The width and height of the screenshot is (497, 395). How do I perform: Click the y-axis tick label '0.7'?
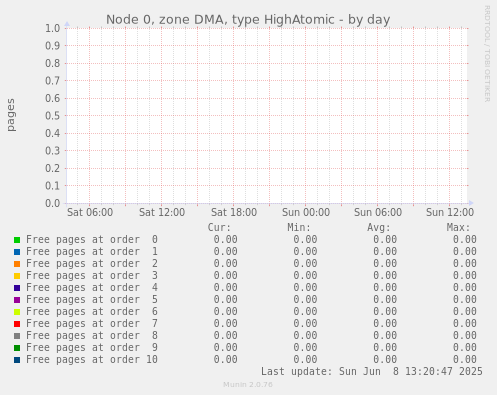point(53,81)
